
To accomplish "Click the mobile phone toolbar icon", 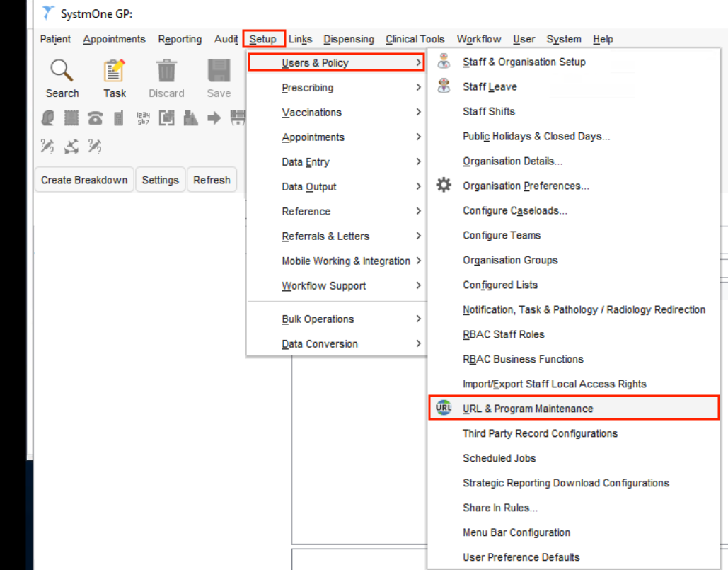I will tap(118, 118).
